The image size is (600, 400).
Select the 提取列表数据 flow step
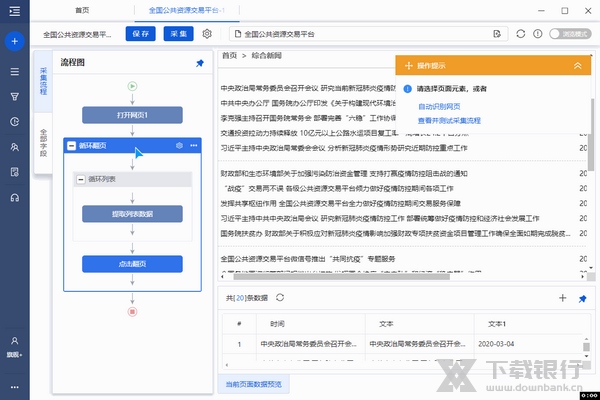click(x=132, y=214)
